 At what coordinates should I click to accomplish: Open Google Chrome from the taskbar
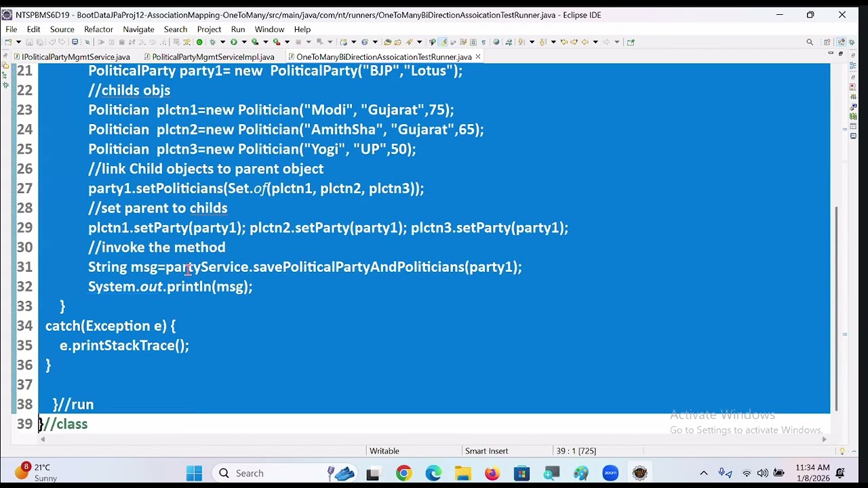pos(403,473)
